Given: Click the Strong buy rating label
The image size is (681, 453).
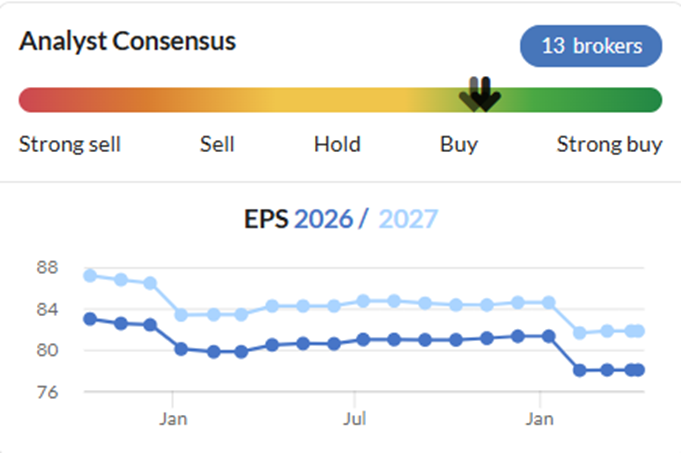Looking at the screenshot, I should pos(609,145).
